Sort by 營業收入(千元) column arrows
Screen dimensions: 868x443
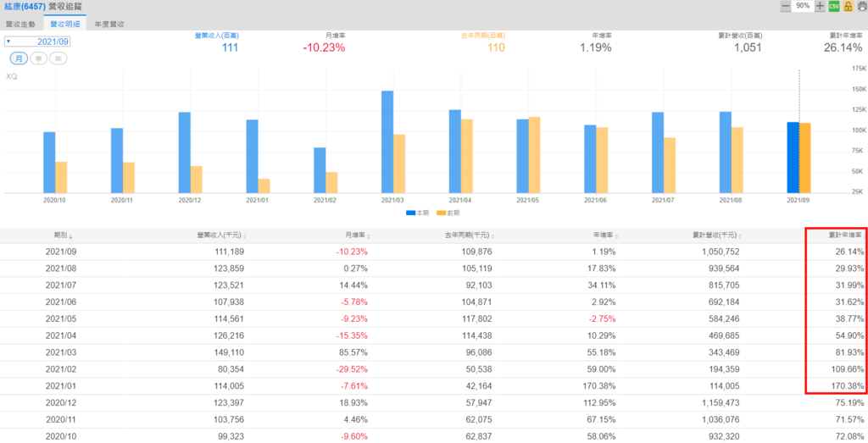[x=245, y=236]
